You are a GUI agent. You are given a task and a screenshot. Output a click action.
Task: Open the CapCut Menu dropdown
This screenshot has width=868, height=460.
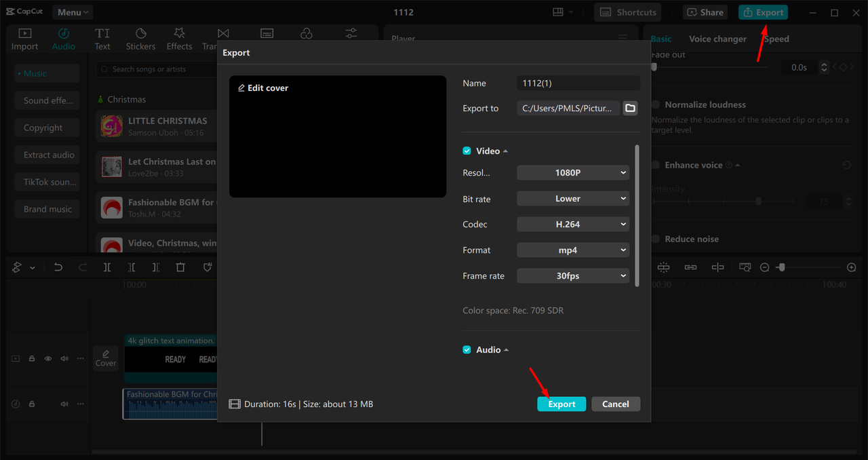(73, 12)
